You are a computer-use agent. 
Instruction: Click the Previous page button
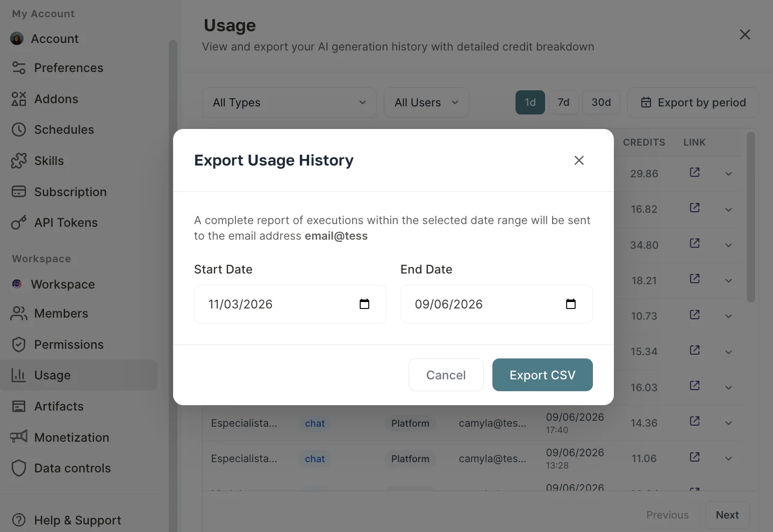pos(668,515)
